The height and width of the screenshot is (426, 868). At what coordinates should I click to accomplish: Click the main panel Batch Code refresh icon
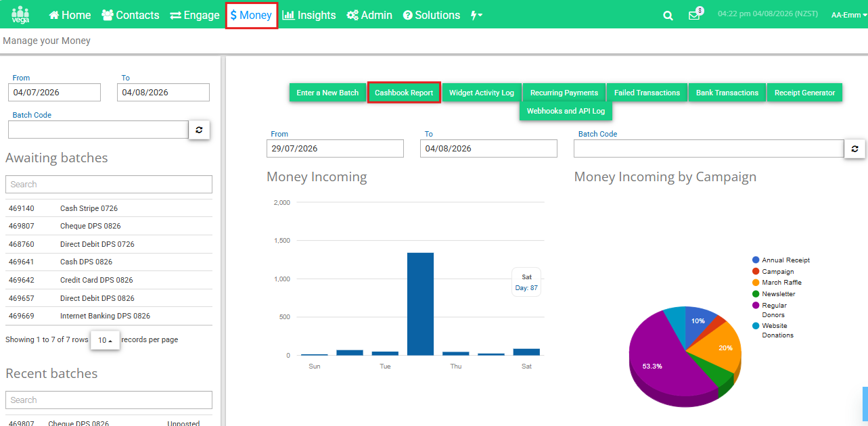[854, 149]
